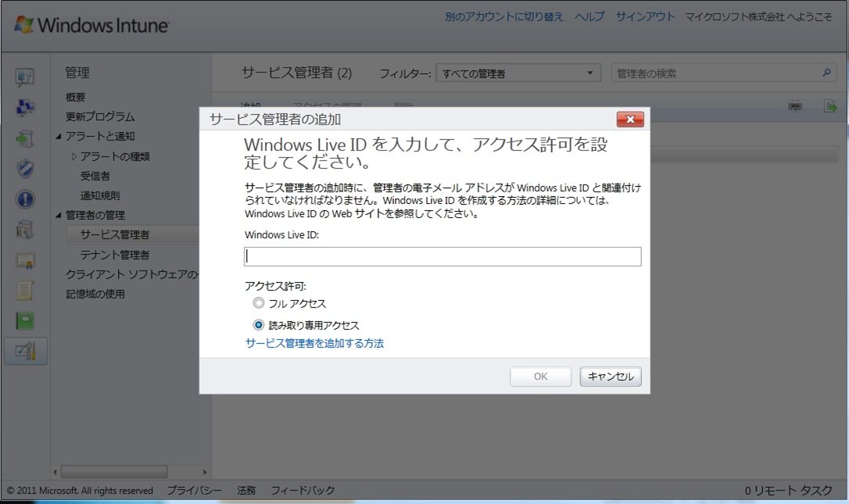Click the 別のアカウントに切り替え link
The width and height of the screenshot is (849, 504).
tap(504, 16)
